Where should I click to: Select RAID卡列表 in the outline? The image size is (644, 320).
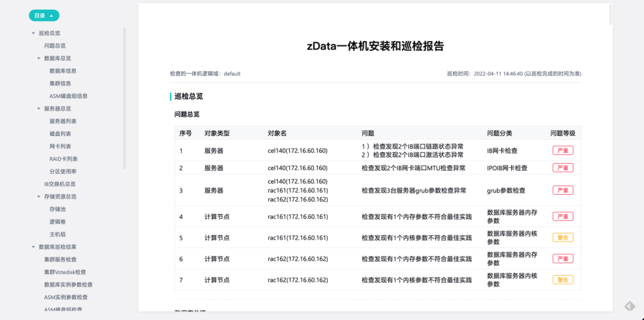pyautogui.click(x=64, y=159)
